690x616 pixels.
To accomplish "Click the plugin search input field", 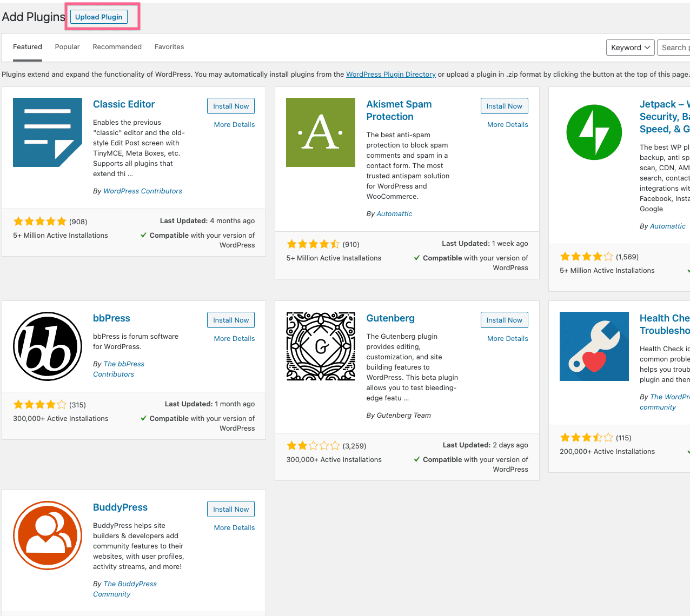I will point(674,48).
